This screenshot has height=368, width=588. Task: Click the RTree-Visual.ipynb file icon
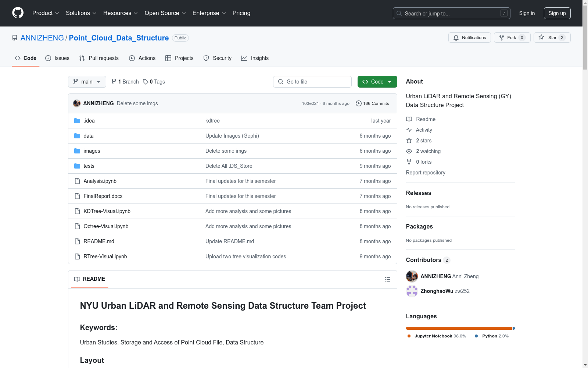(77, 256)
